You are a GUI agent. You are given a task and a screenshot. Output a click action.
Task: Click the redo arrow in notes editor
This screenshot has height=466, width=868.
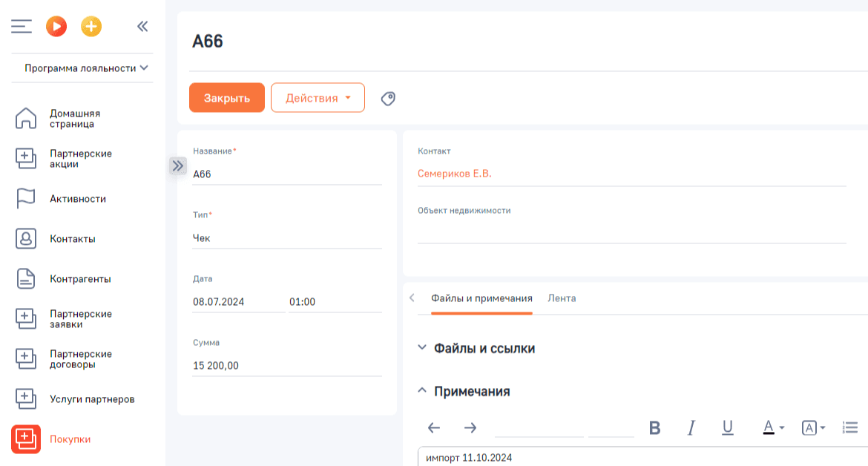[470, 428]
